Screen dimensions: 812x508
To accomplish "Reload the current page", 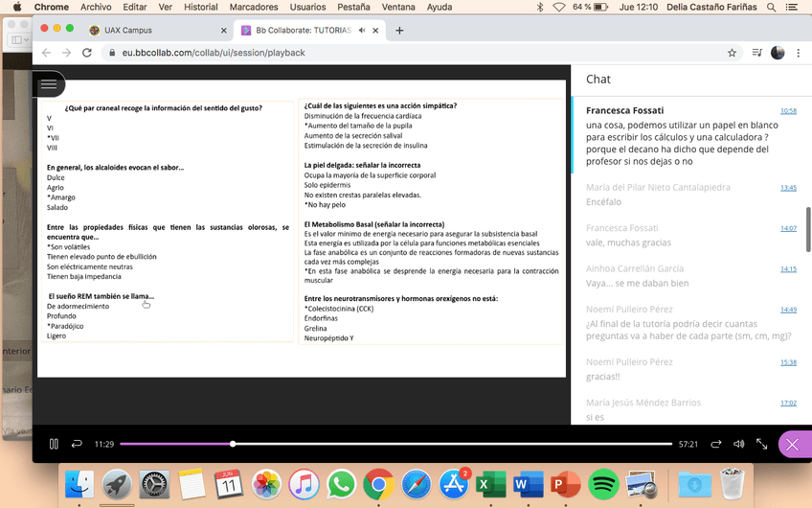I will 87,53.
